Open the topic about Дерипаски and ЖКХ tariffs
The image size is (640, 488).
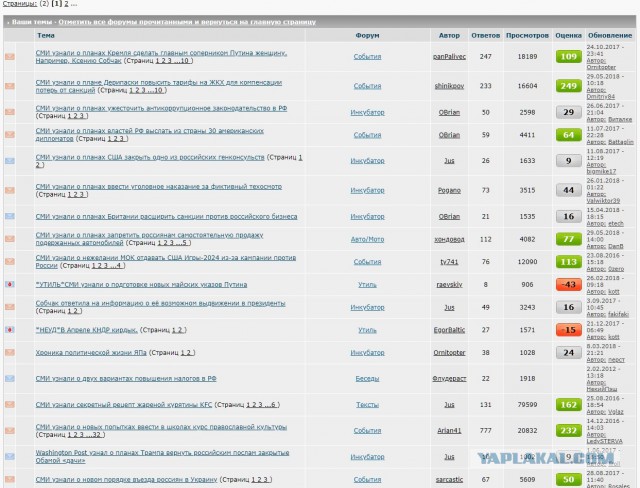point(158,86)
